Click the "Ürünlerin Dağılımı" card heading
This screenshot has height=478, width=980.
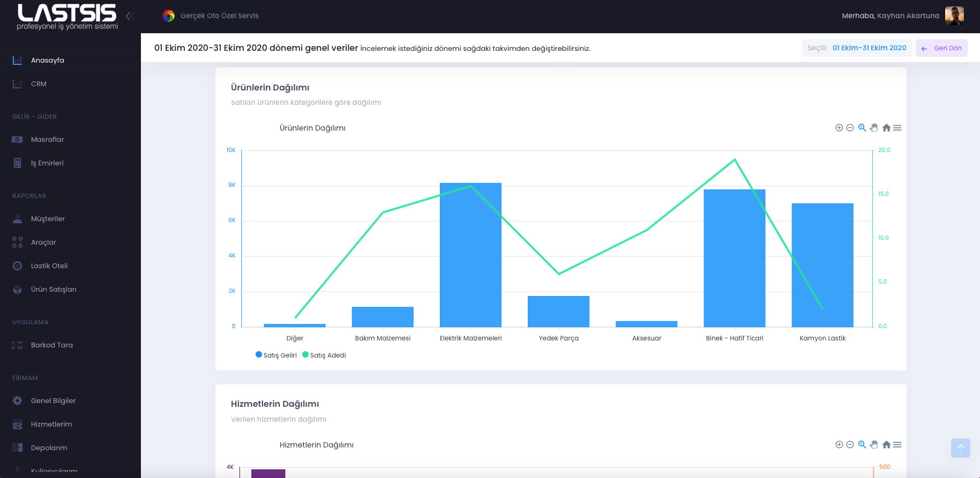pos(270,87)
